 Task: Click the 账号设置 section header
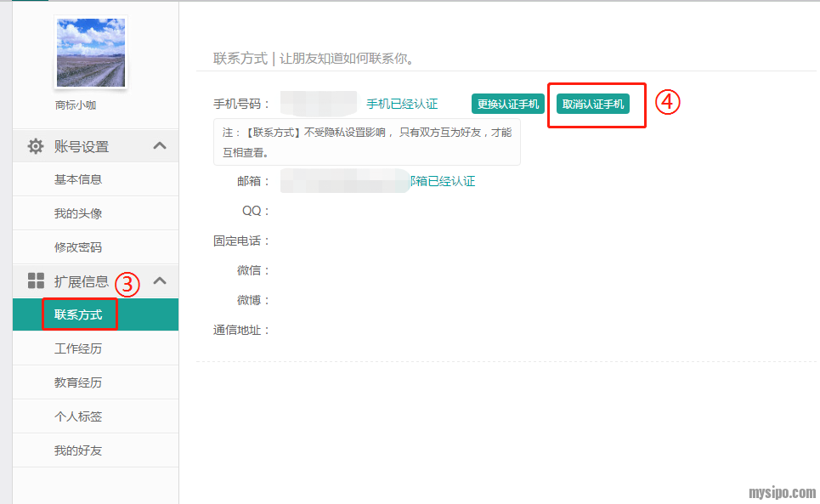(82, 146)
